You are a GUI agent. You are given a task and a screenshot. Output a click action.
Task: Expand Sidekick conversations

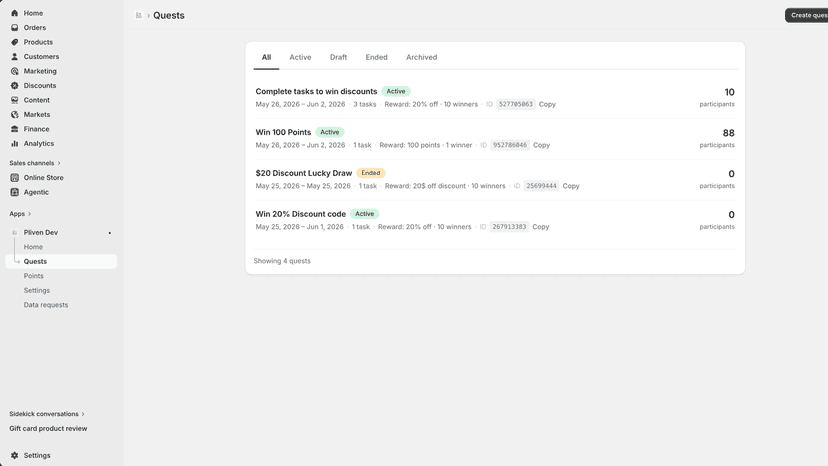click(x=47, y=414)
